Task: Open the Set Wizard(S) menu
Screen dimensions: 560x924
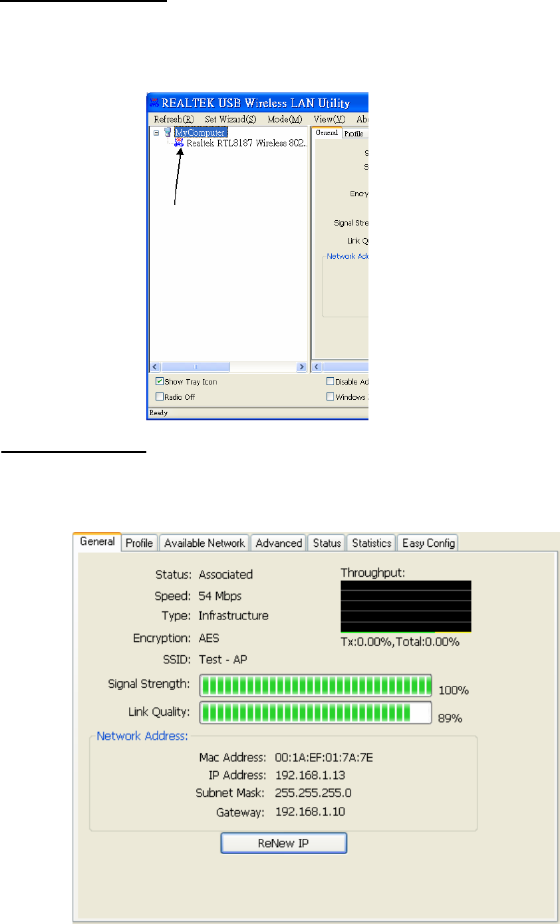Action: [230, 119]
